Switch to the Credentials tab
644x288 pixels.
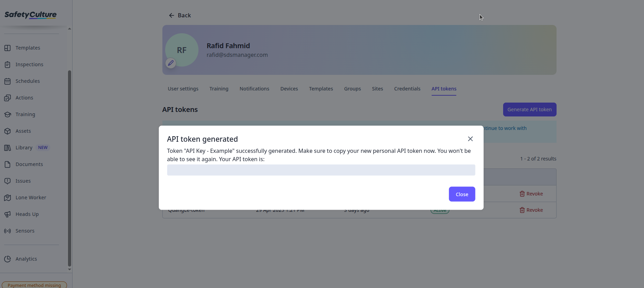point(407,89)
